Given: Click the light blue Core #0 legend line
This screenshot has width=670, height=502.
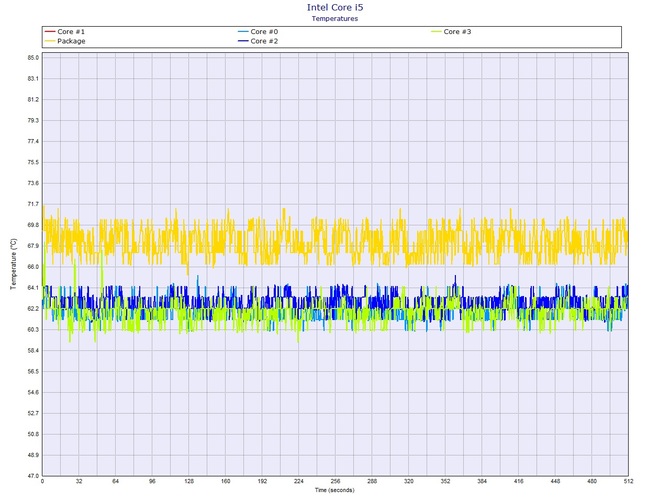Looking at the screenshot, I should [243, 32].
